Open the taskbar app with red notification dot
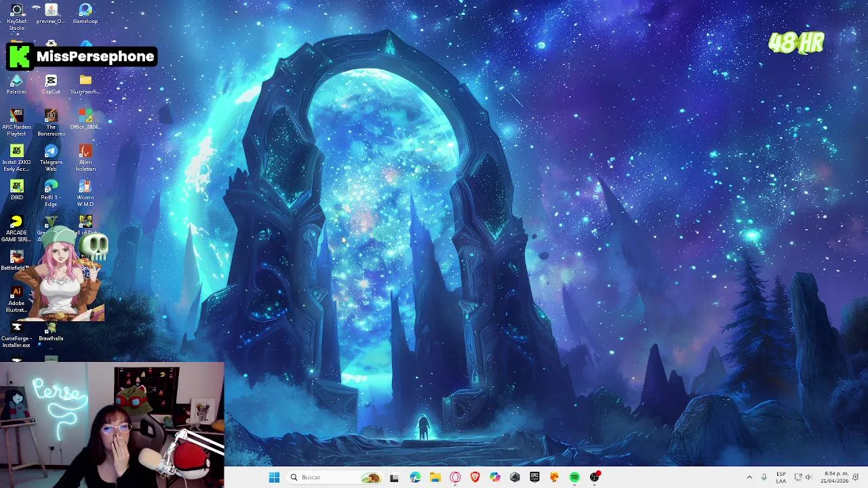This screenshot has width=868, height=488. [595, 477]
